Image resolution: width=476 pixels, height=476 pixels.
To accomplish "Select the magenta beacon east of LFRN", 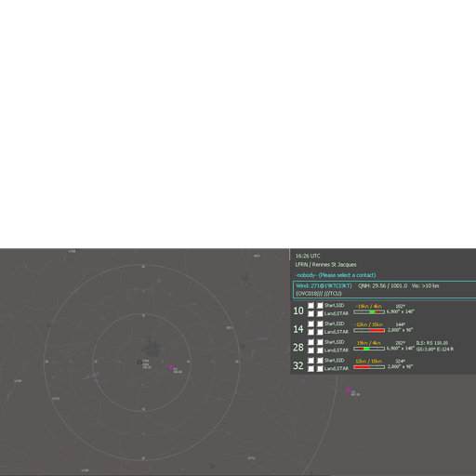I will pos(170,367).
